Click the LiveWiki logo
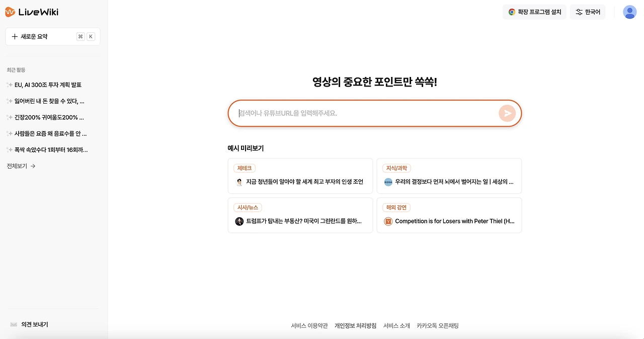 click(32, 12)
